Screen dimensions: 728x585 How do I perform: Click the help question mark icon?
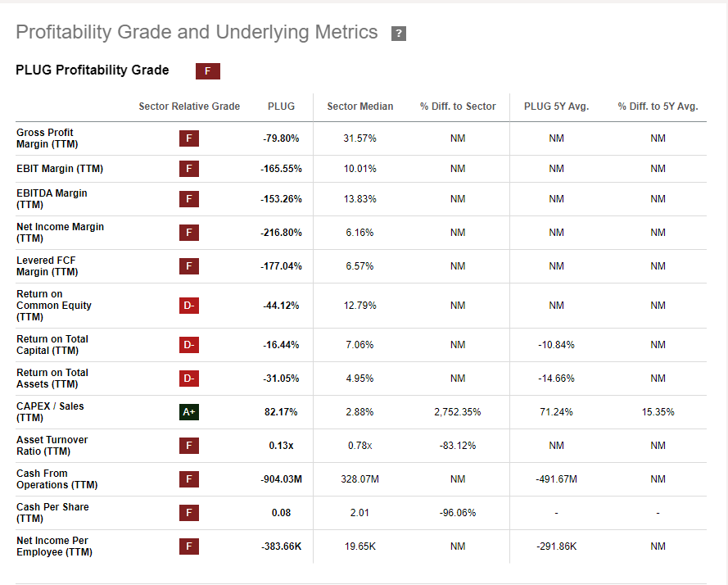399,34
